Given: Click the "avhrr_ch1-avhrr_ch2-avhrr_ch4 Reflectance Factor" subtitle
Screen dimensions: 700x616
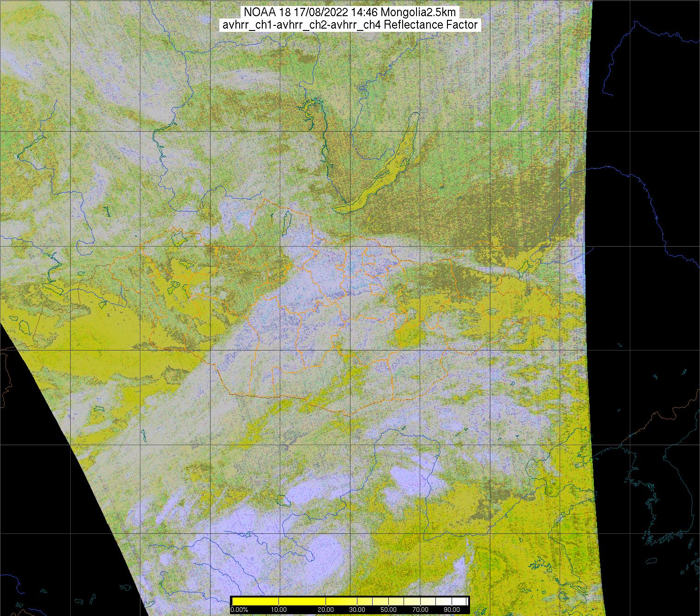Looking at the screenshot, I should [350, 25].
